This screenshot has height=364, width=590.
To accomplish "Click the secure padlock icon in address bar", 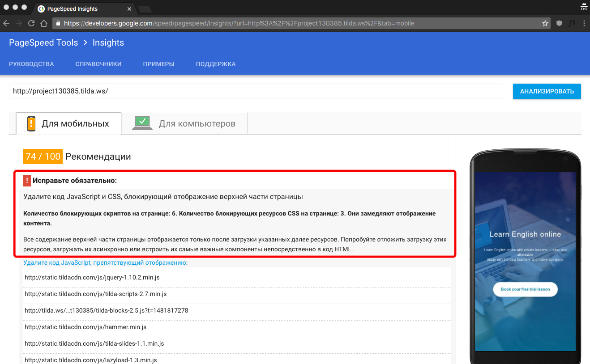I will point(58,23).
